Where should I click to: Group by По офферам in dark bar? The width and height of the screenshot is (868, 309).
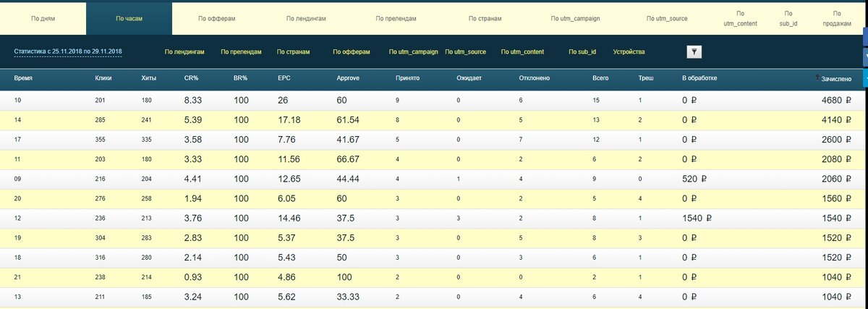351,52
